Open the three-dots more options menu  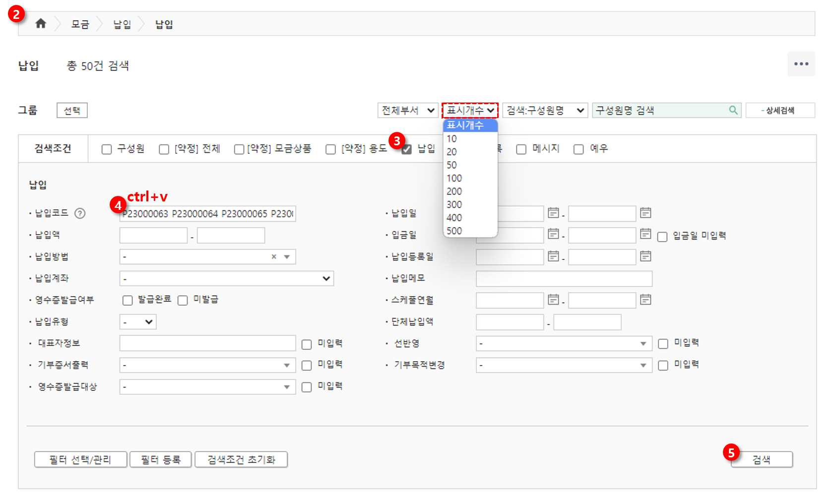point(801,64)
